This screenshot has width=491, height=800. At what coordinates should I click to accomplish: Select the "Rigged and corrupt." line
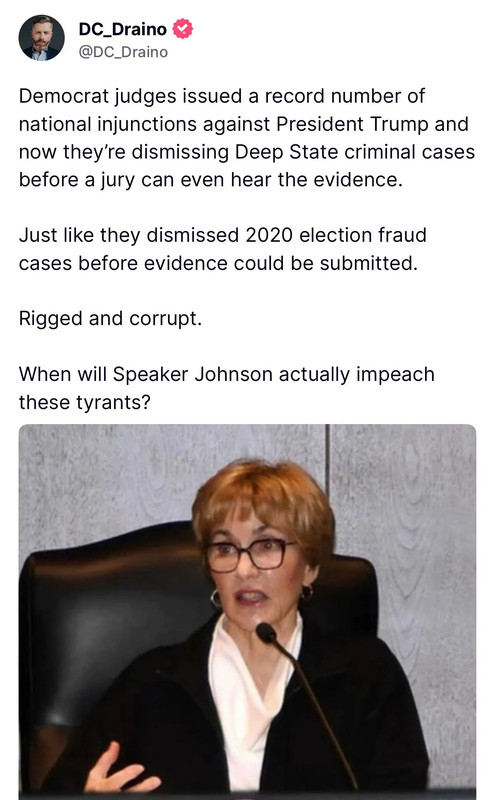(x=111, y=319)
